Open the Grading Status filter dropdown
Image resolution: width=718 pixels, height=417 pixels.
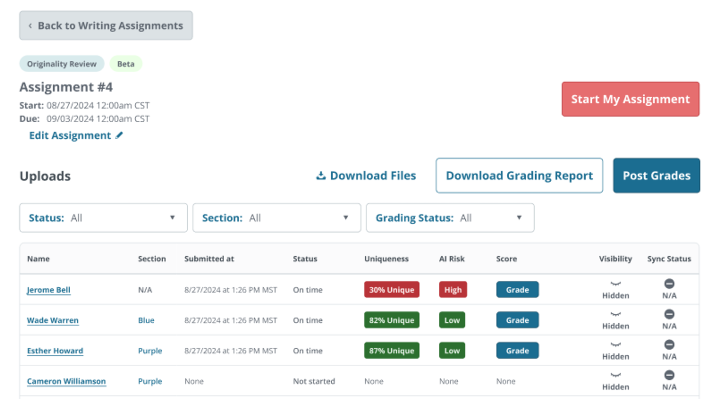tap(450, 218)
